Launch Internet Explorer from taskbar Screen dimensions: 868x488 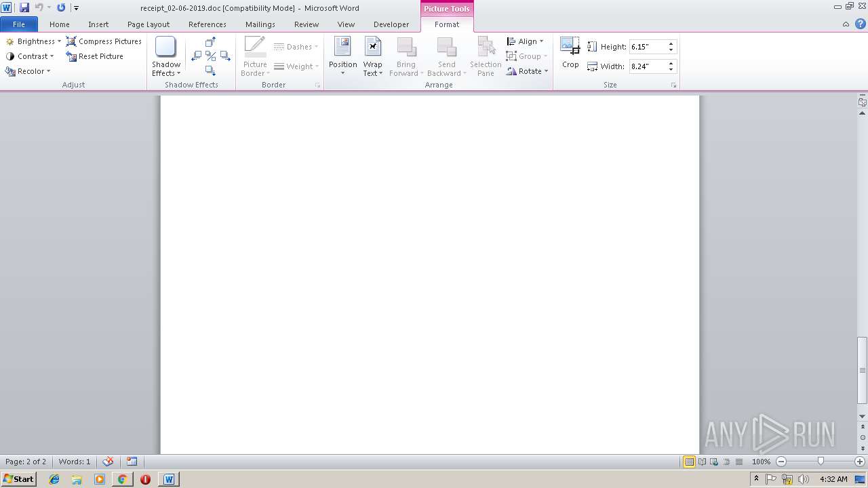tap(54, 479)
